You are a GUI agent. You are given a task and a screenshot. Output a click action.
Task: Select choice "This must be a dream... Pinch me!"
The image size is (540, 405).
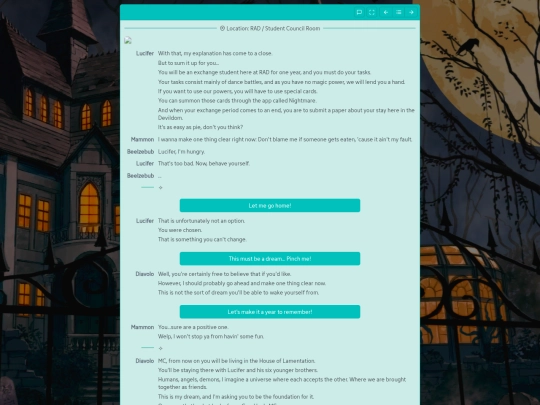coord(270,259)
